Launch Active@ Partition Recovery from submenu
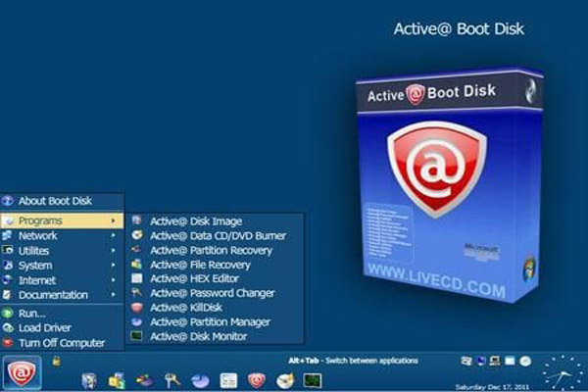The image size is (588, 392). (215, 250)
